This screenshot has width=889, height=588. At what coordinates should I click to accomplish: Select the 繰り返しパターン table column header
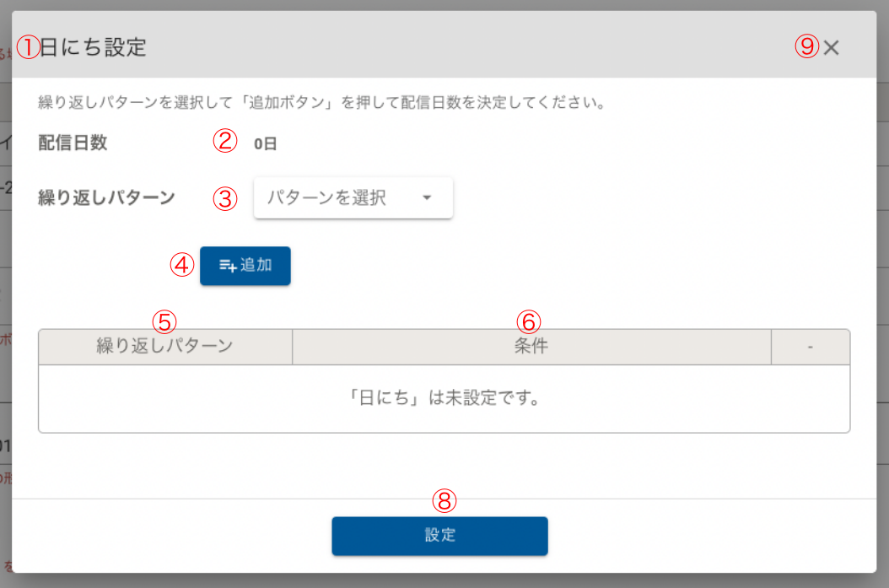[x=165, y=347]
